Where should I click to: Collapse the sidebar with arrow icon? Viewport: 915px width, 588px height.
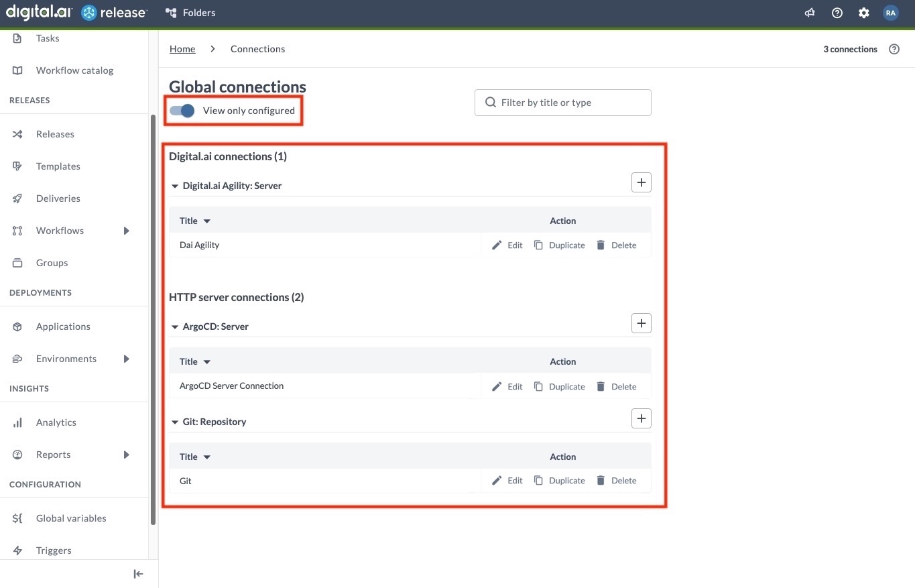coord(138,574)
